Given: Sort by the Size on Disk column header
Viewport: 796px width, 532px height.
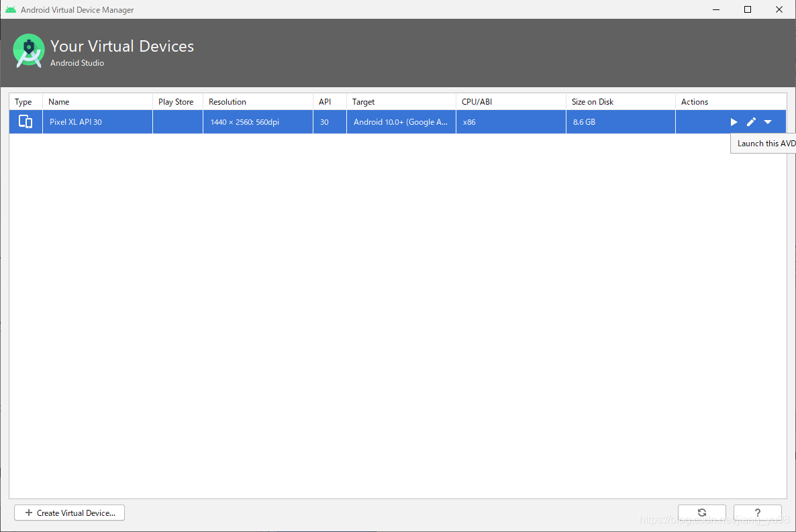Looking at the screenshot, I should 620,101.
